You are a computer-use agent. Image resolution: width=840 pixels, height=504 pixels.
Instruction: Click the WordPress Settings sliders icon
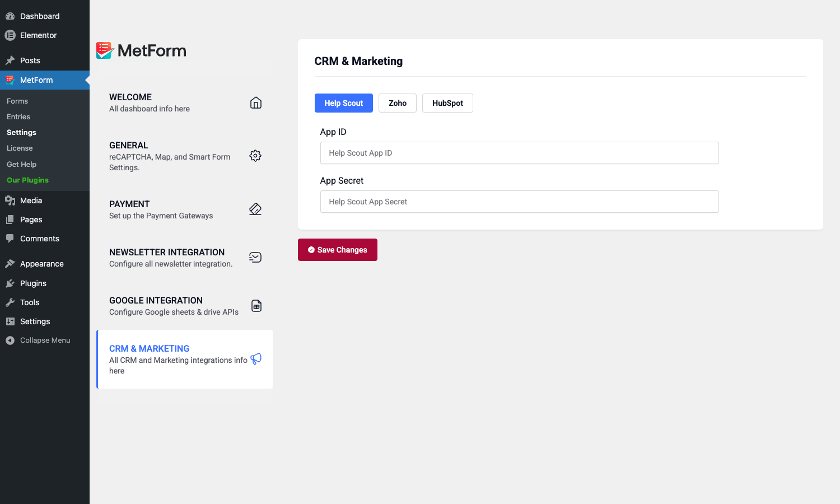click(x=10, y=321)
